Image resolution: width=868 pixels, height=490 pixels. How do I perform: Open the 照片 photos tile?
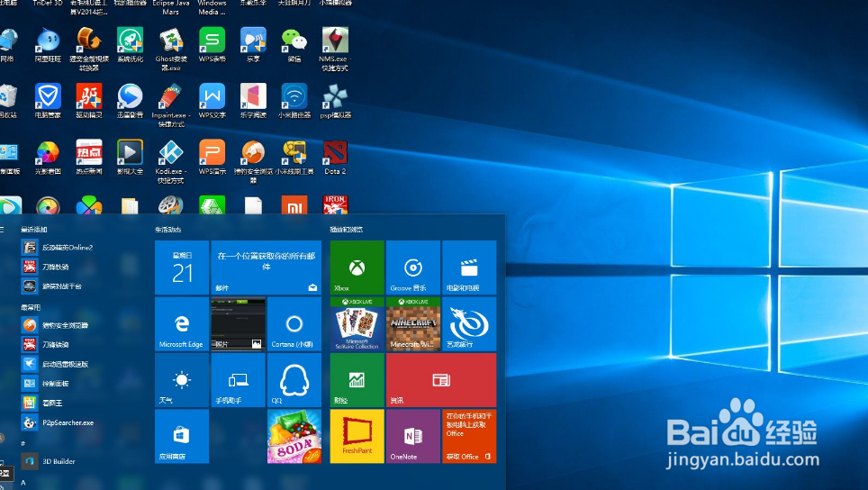point(238,324)
